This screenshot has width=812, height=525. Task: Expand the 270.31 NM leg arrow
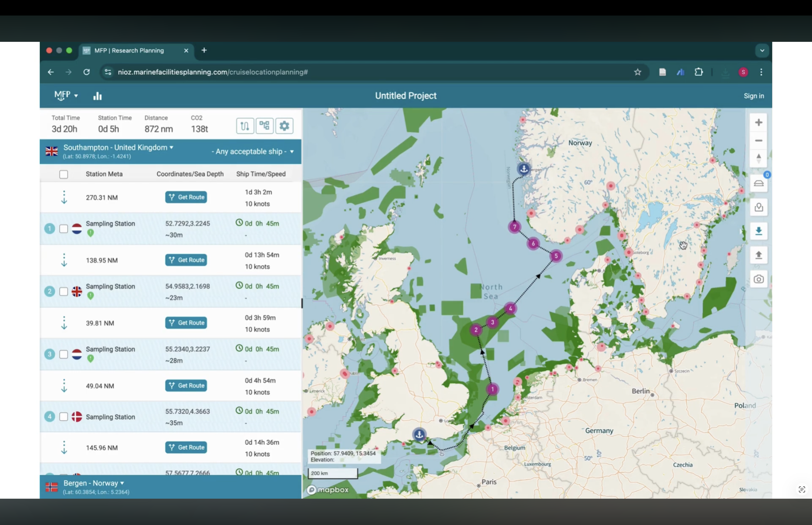tap(64, 197)
